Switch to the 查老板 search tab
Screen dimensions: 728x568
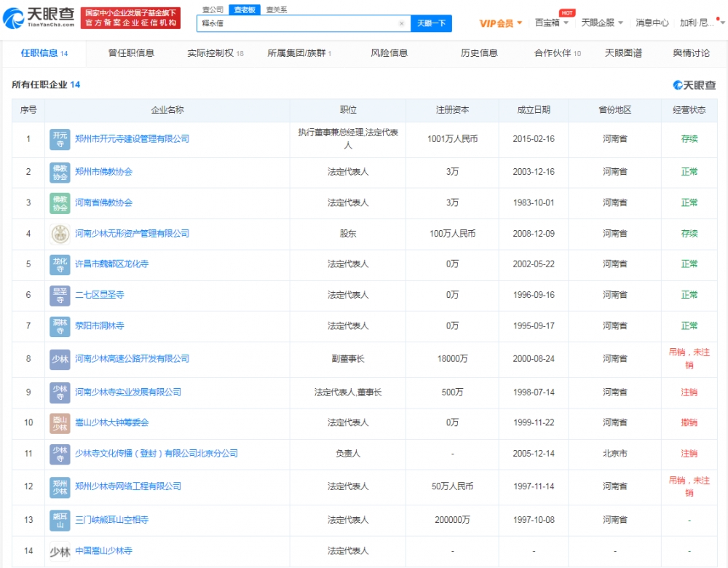click(245, 9)
